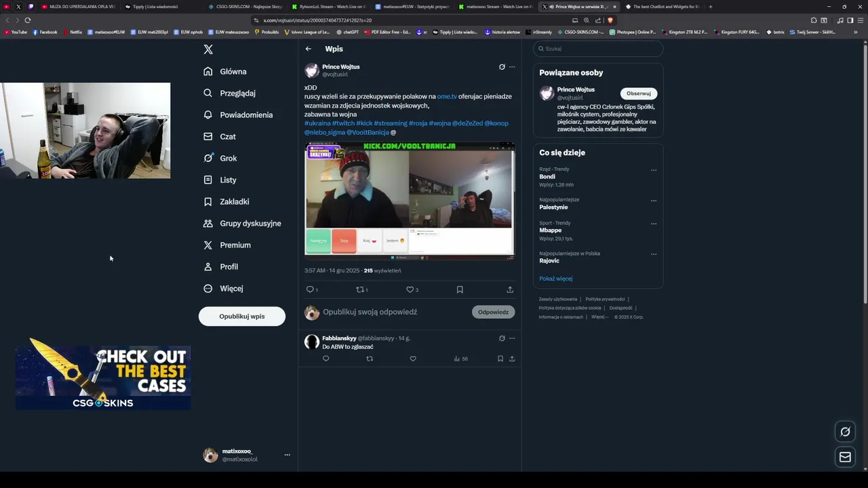Click Pokaż więcej trends link

pos(555,279)
